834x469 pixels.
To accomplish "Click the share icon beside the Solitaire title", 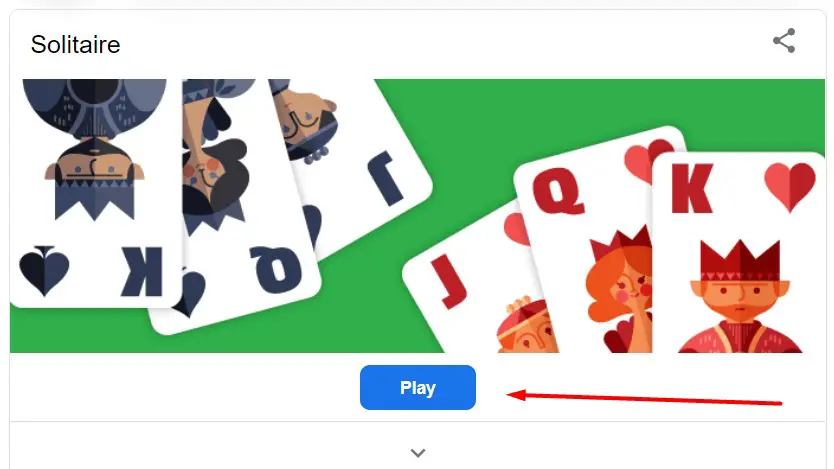I will click(x=784, y=40).
